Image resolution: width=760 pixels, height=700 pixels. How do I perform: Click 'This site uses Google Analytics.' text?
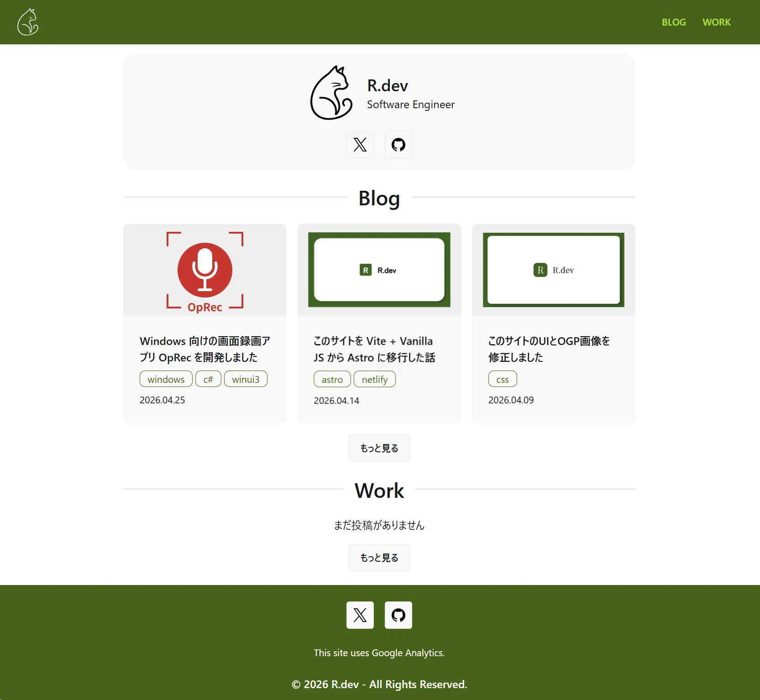[379, 653]
